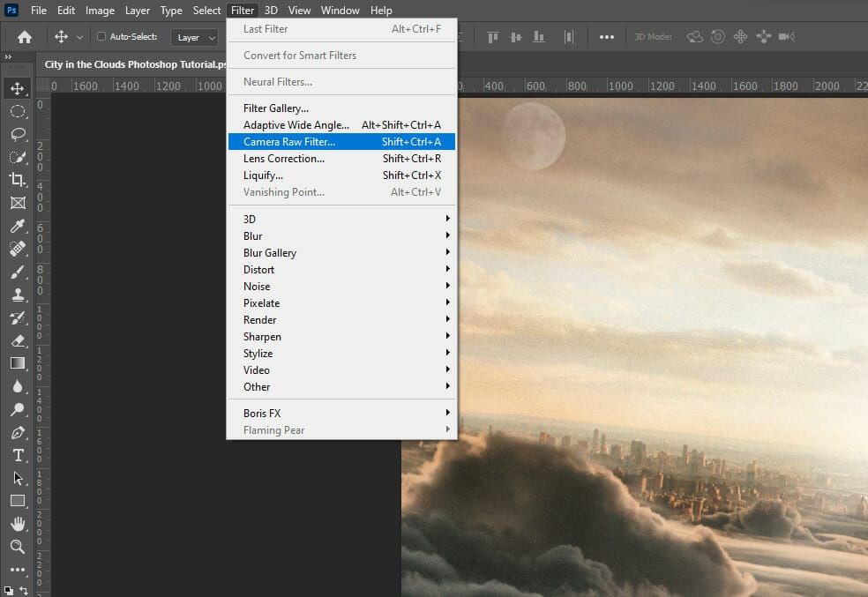868x597 pixels.
Task: Select the Brush tool
Action: 17,272
